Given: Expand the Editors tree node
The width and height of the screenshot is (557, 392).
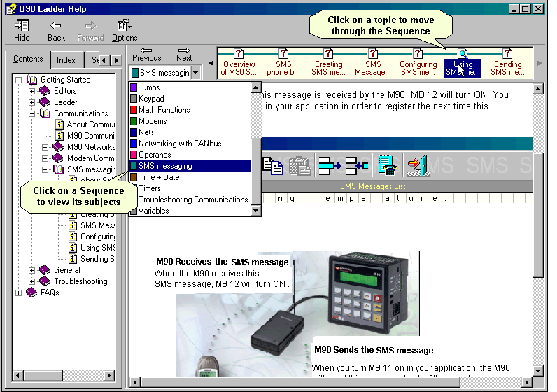Looking at the screenshot, I should pos(32,91).
